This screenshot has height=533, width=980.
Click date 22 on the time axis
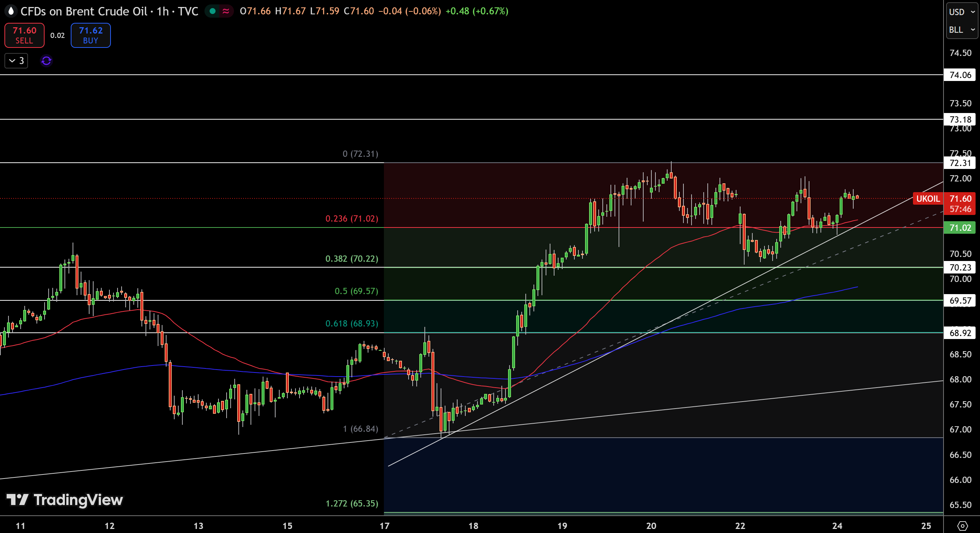(x=740, y=526)
